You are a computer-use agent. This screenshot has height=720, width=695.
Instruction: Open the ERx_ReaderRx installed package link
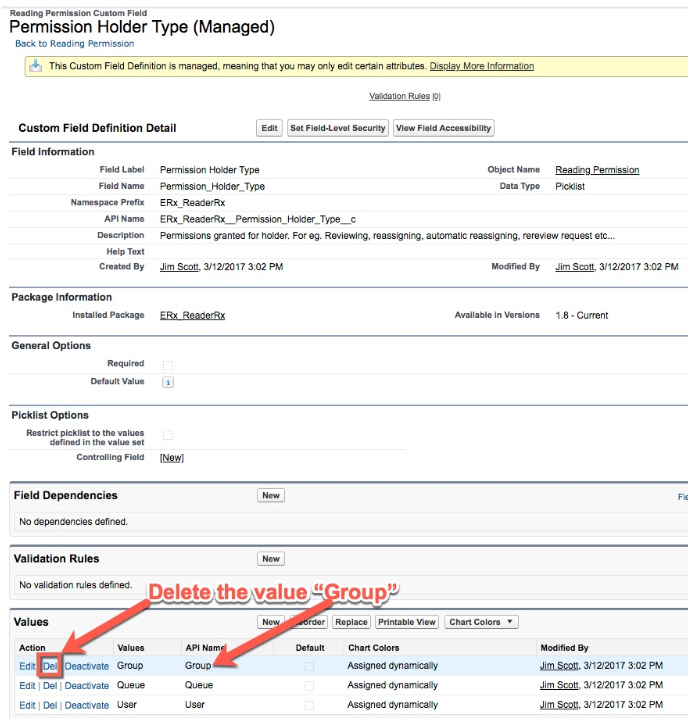192,315
